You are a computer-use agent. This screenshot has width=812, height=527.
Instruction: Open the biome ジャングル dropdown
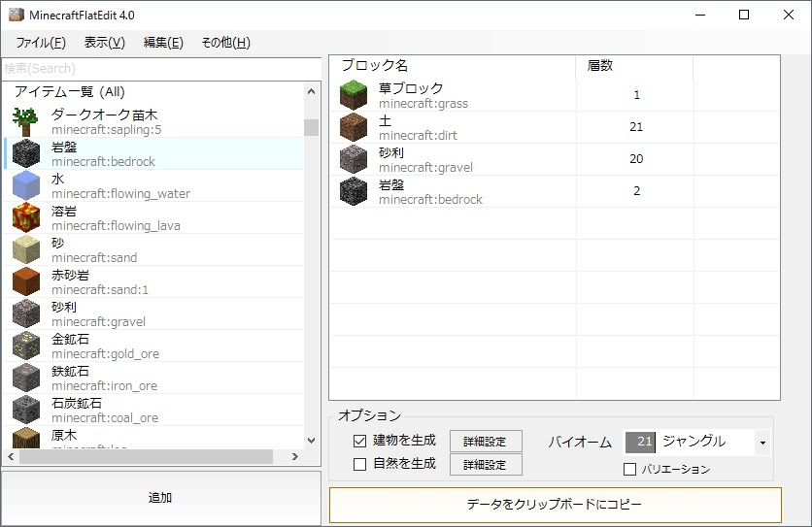pos(762,443)
